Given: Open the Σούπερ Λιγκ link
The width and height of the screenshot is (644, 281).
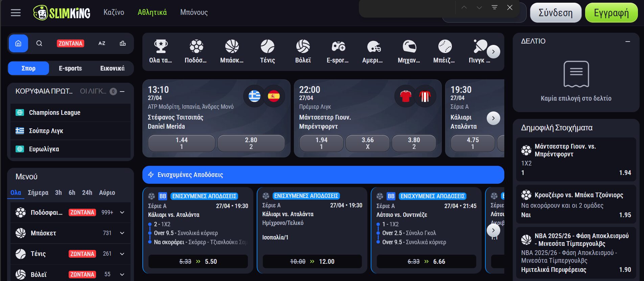Looking at the screenshot, I should click(71, 131).
